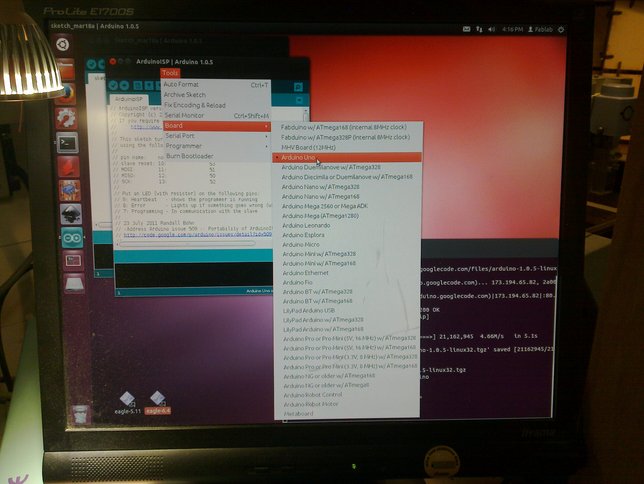Click the New sketch icon in ArduinoISP toolbar
644x484 pixels.
click(138, 86)
